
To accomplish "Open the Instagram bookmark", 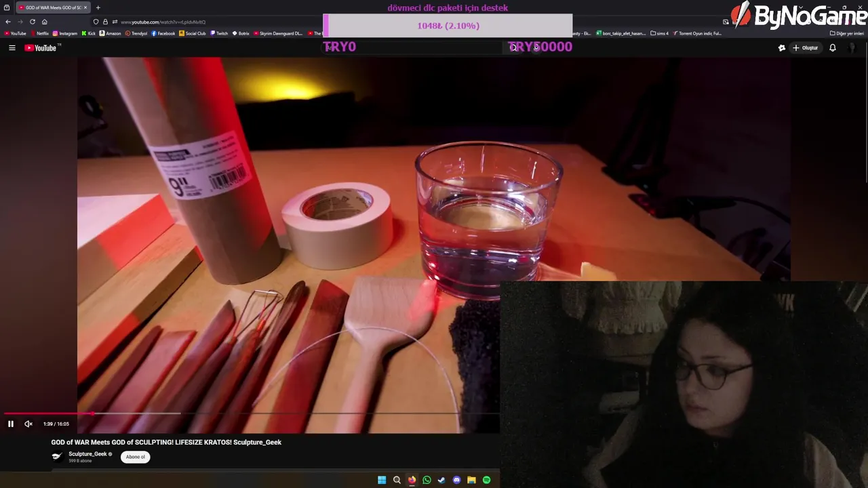I will click(x=65, y=33).
